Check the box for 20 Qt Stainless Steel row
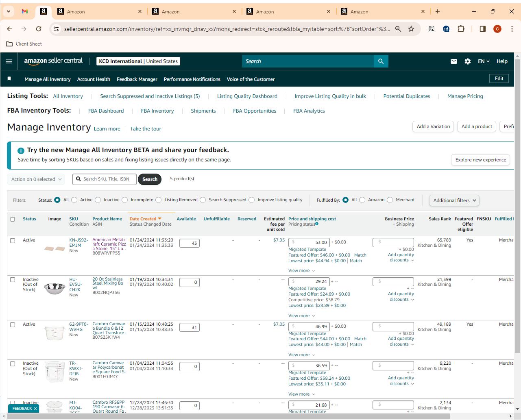 coord(13,280)
